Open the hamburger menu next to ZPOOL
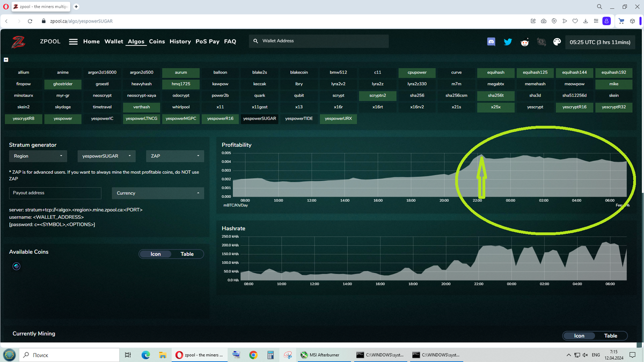Viewport: 644px width, 362px height. pyautogui.click(x=74, y=42)
